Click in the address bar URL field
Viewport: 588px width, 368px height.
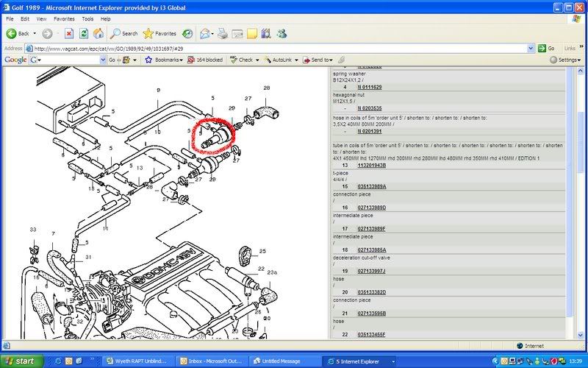(279, 48)
